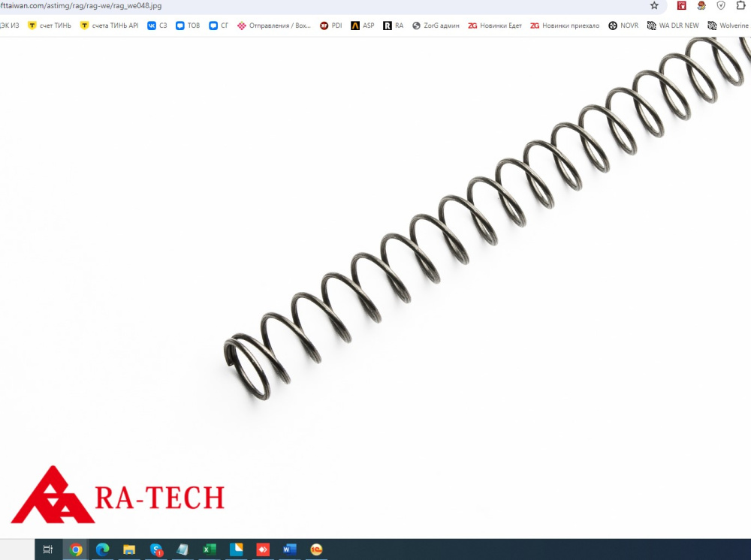Viewport: 751px width, 560px height.
Task: Open Task View on the taskbar
Action: coord(48,549)
